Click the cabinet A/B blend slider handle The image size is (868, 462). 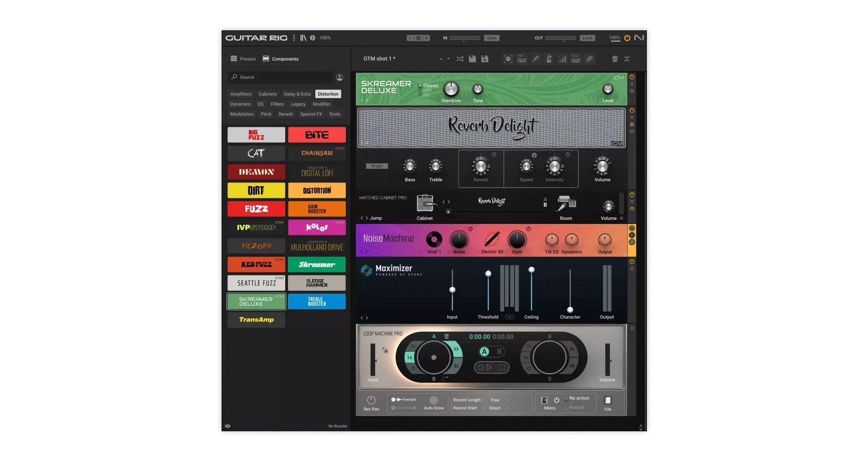[x=448, y=212]
